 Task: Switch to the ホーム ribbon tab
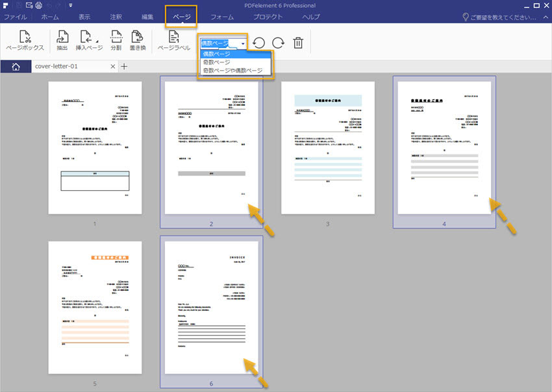tap(49, 17)
